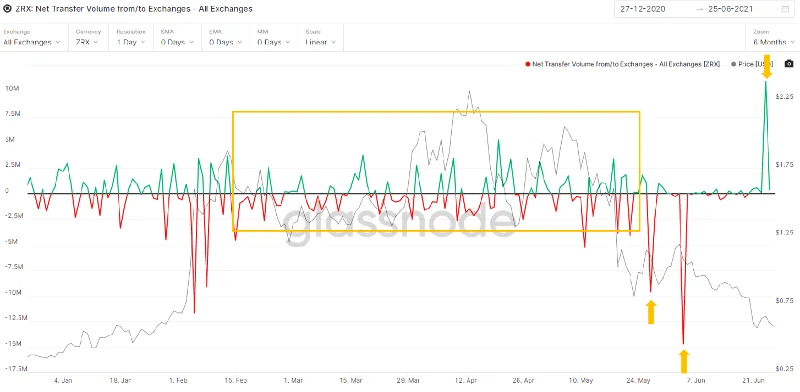Click the 12. Apr date axis label
800x392 pixels.
[465, 380]
